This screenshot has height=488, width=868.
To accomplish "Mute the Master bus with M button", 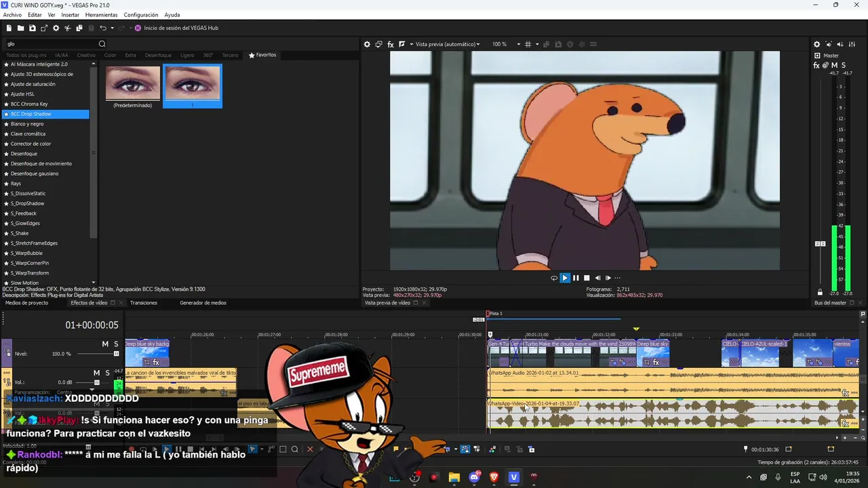I will 835,66.
